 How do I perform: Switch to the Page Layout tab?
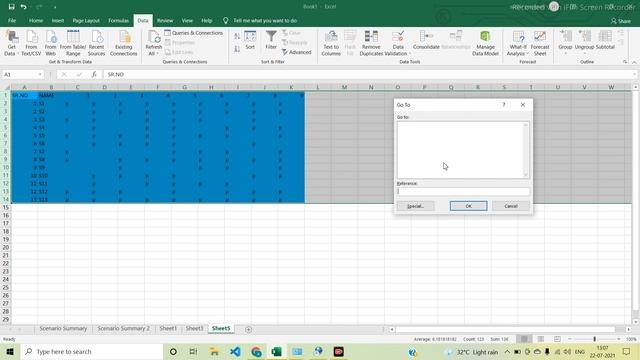click(86, 20)
